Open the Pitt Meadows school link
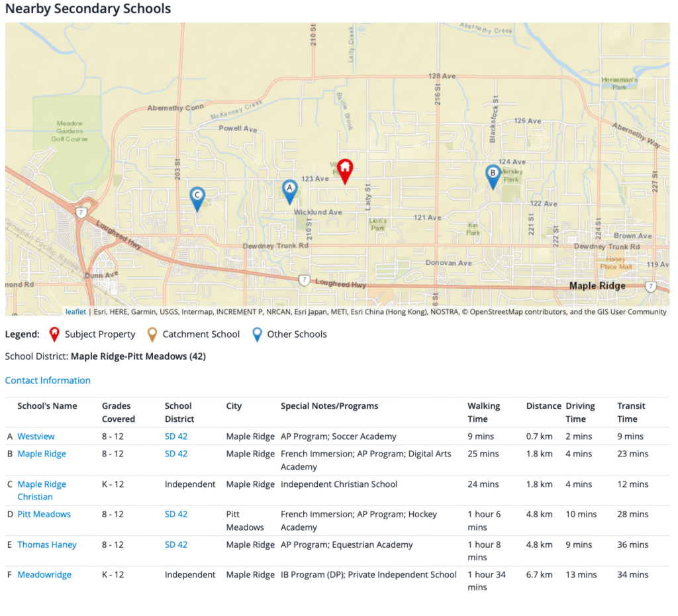Viewport: 678px width, 616px height. pyautogui.click(x=44, y=514)
